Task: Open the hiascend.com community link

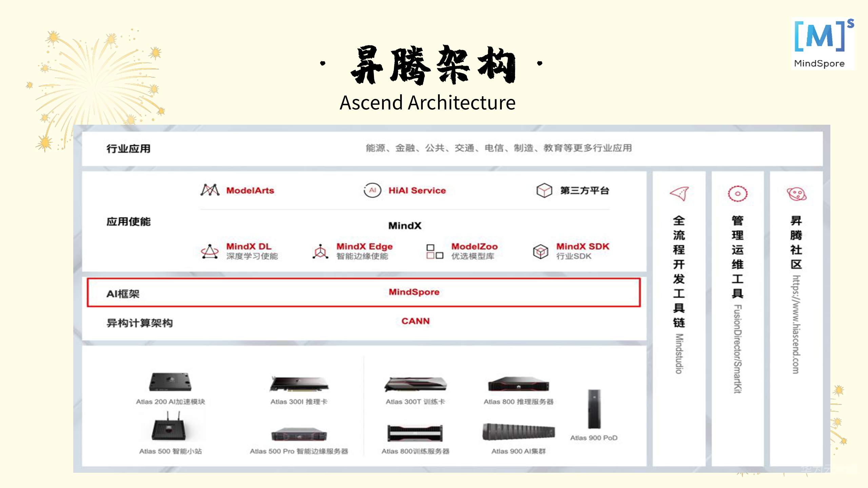Action: point(796,324)
